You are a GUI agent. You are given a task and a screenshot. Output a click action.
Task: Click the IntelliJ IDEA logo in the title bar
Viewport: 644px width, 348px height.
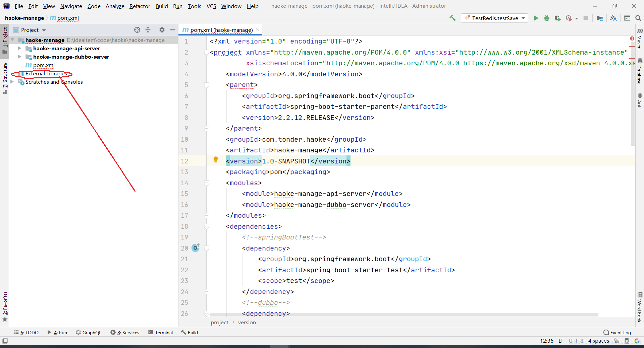click(6, 6)
